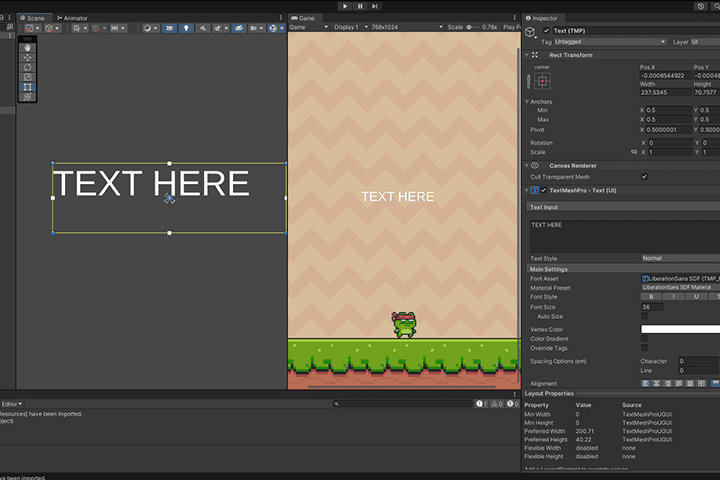Select the Transform tool
Viewport: 720px width, 480px height.
tap(28, 96)
